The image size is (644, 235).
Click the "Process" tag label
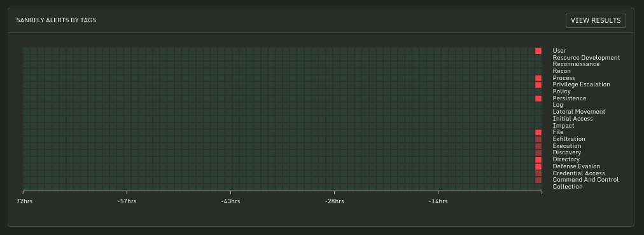click(564, 78)
